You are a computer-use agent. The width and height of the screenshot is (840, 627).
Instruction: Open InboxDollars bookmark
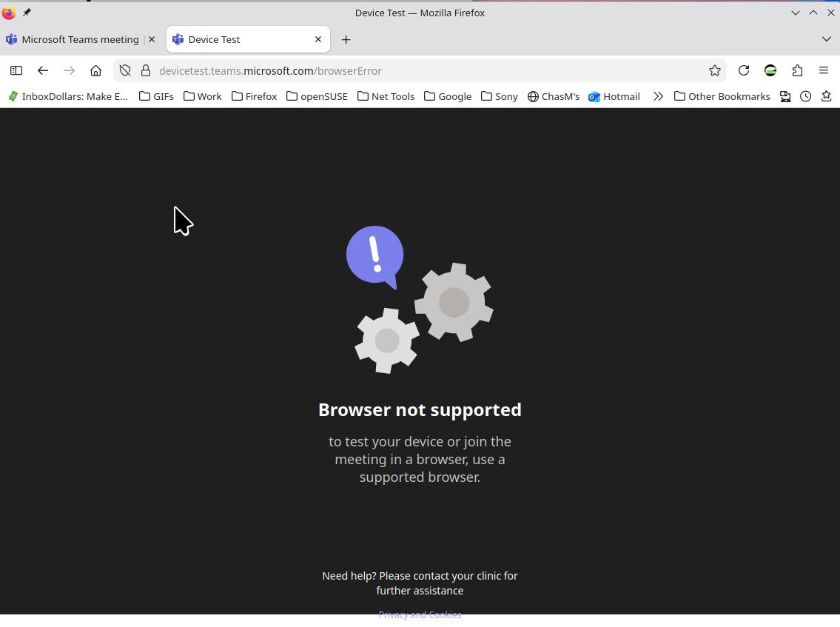coord(67,96)
